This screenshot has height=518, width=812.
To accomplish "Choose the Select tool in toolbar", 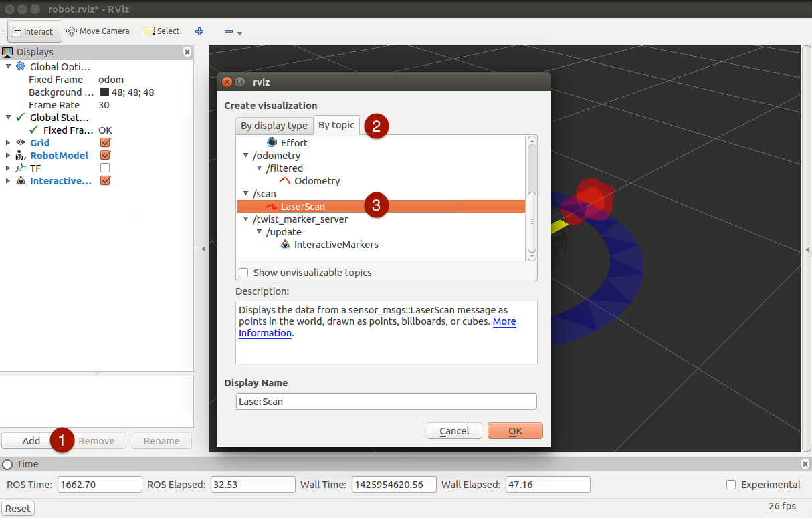I will point(161,31).
